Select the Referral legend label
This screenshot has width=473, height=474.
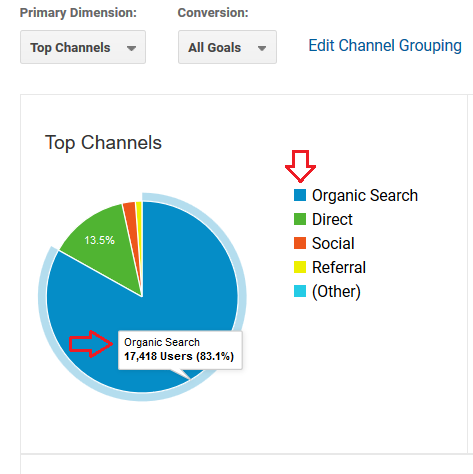point(339,267)
